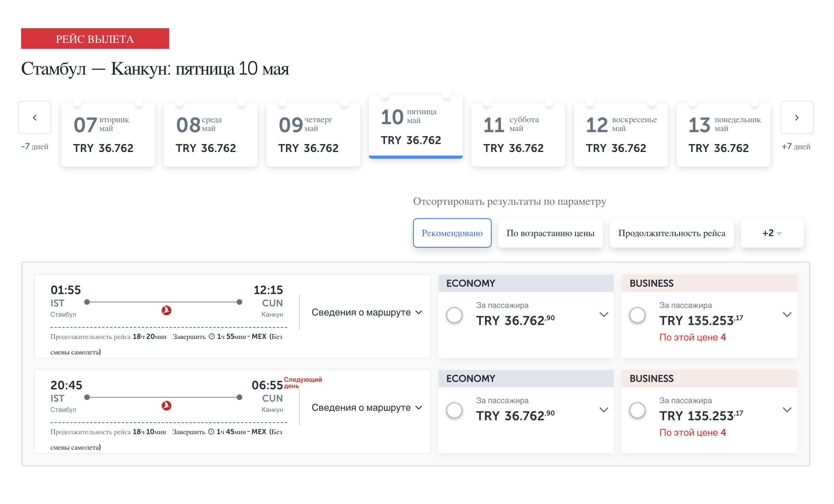This screenshot has width=834, height=504.
Task: Click Economy price TRY 36.762 on 01:55 flight
Action: (x=515, y=320)
